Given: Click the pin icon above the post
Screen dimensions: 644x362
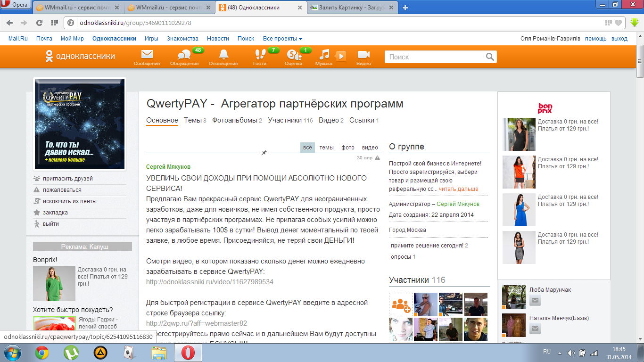Looking at the screenshot, I should click(264, 153).
